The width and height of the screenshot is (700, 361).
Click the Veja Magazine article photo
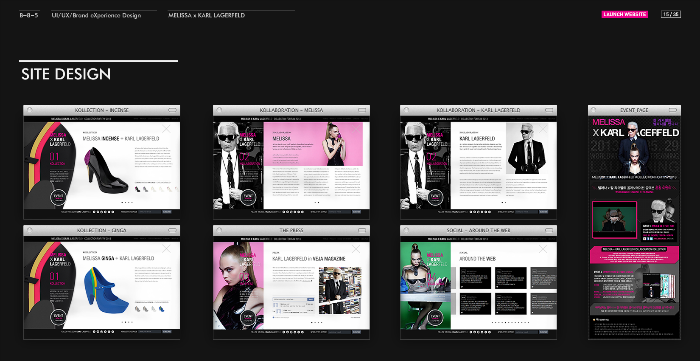pyautogui.click(x=340, y=290)
